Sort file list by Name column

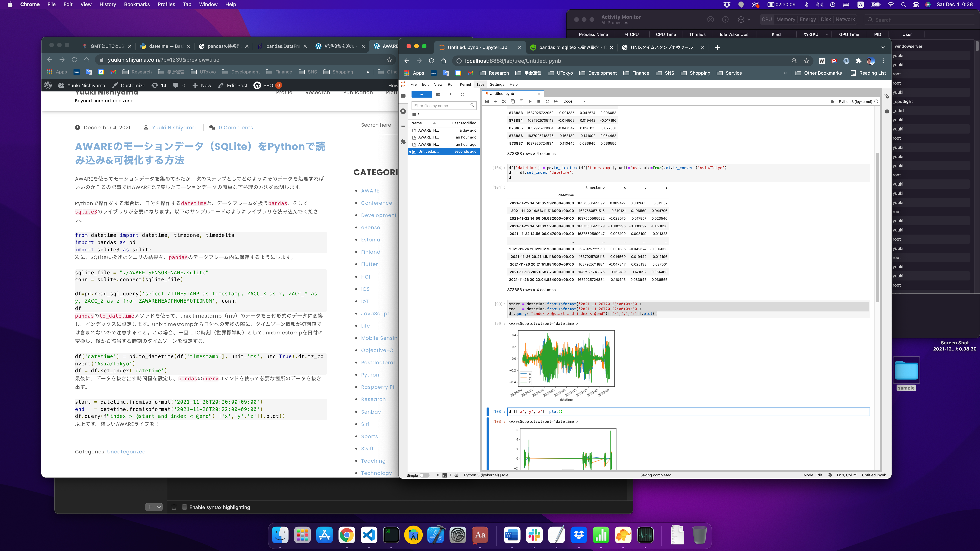click(x=424, y=123)
